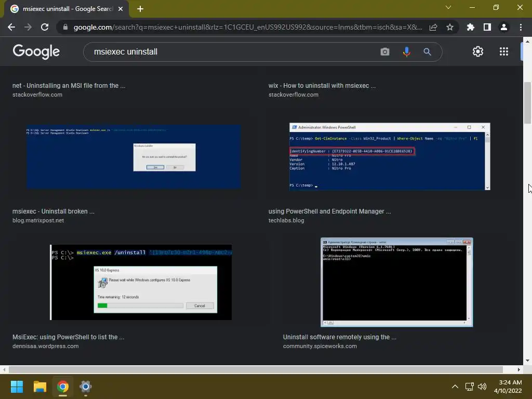Click the address bar URL
The height and width of the screenshot is (399, 532).
(x=248, y=27)
